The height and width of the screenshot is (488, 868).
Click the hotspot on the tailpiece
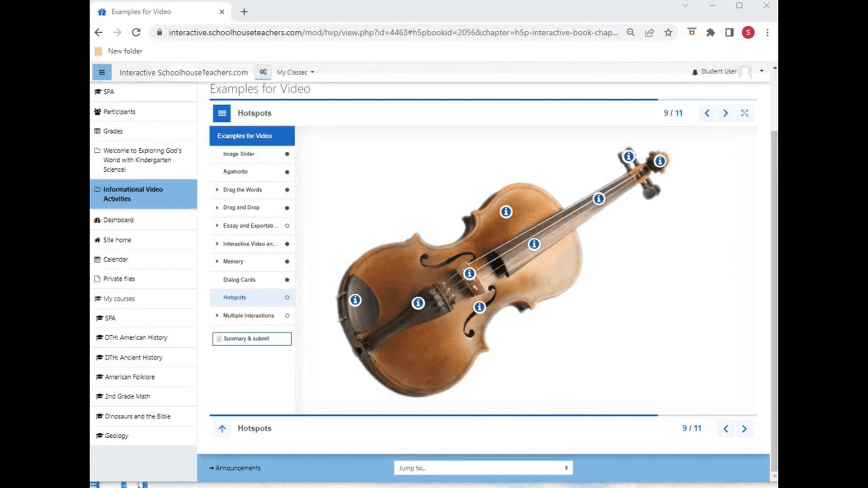(418, 303)
